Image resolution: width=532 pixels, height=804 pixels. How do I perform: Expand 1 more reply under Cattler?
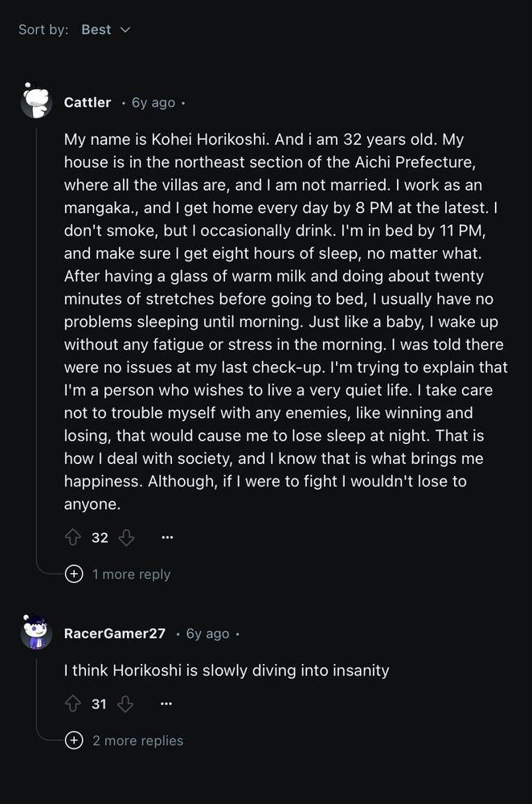tap(131, 574)
